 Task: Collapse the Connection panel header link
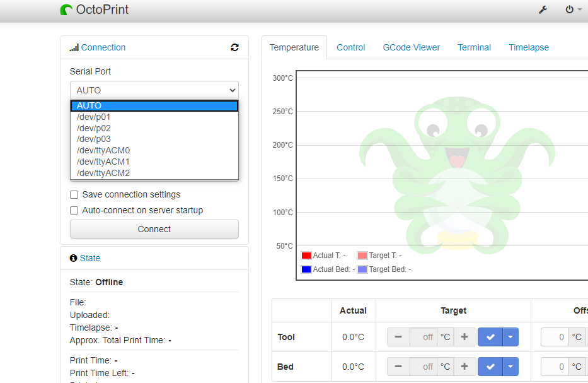point(103,47)
